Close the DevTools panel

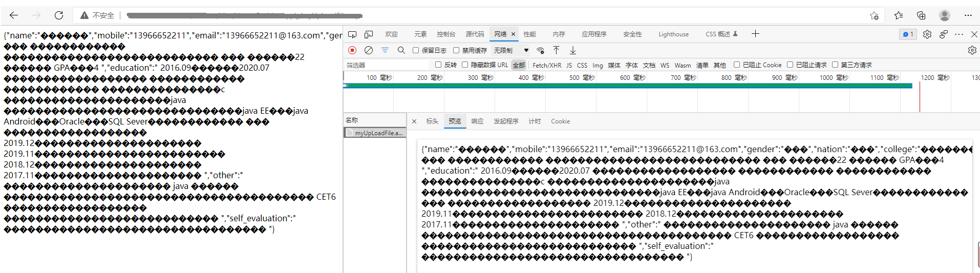[974, 34]
